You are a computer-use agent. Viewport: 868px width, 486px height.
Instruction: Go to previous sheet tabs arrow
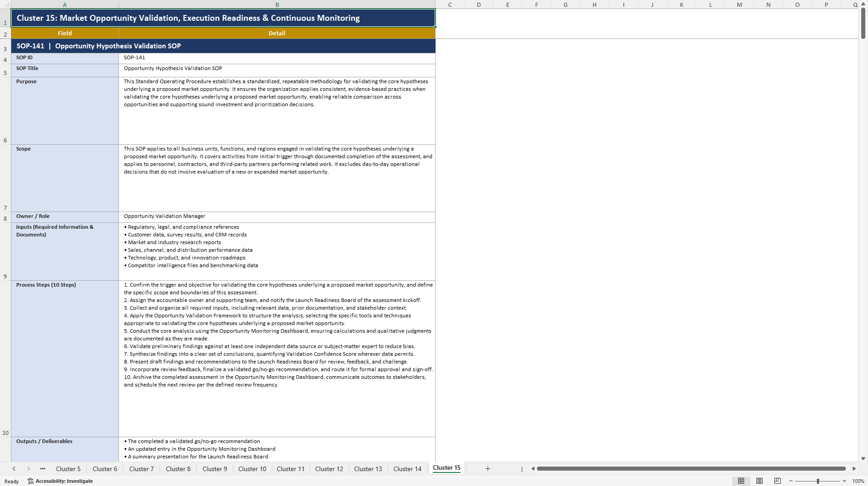(14, 469)
